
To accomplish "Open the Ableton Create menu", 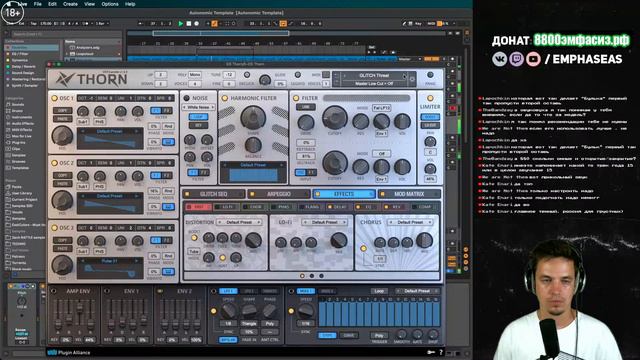I will point(70,4).
